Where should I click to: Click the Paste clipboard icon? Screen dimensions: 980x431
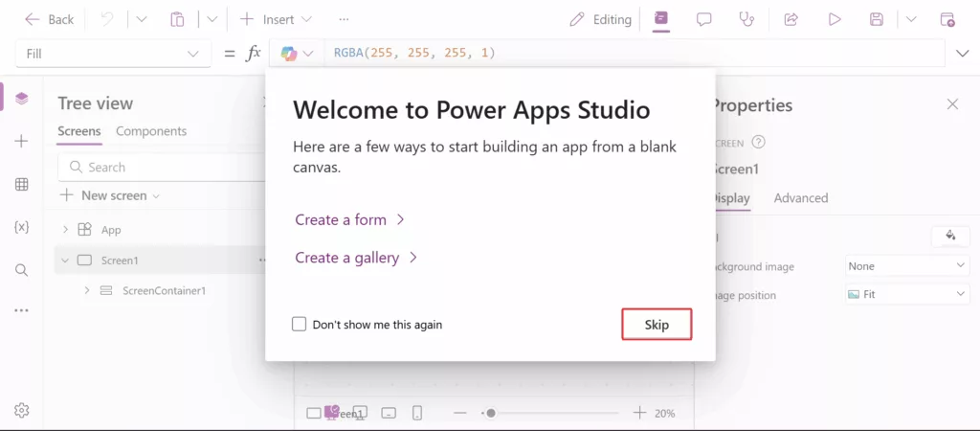coord(177,19)
